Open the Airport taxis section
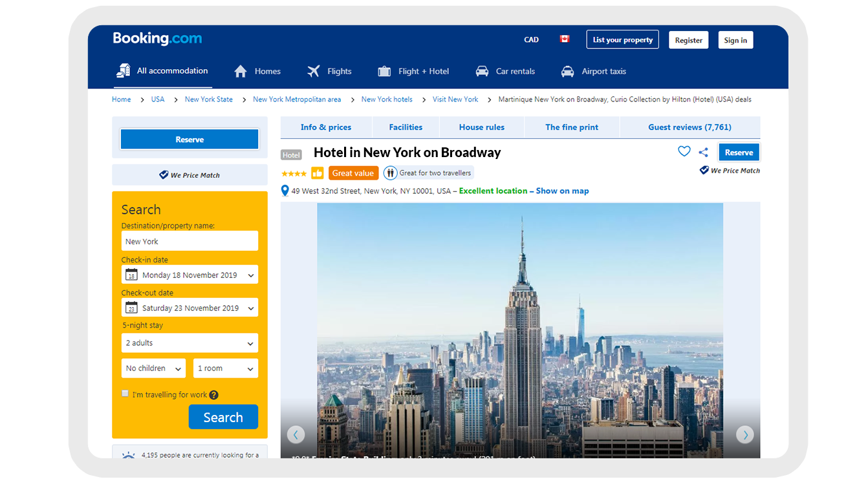868x479 pixels. 593,72
